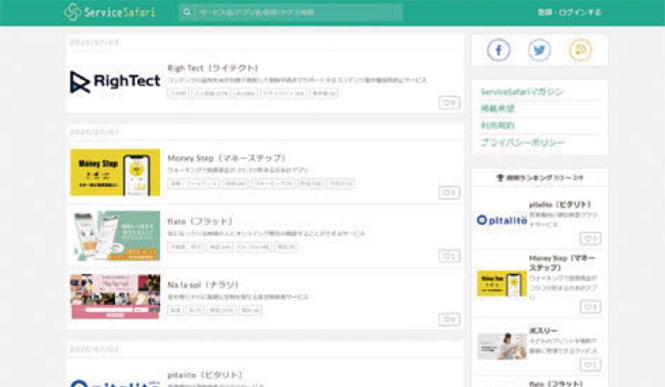Open the Money Step listing title
Image resolution: width=665 pixels, height=387 pixels.
[x=226, y=158]
